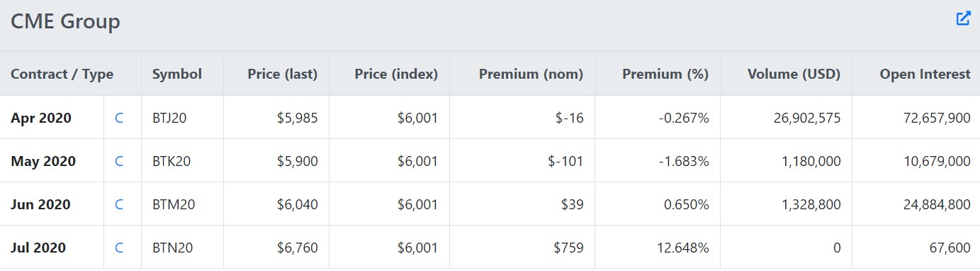
Task: Sort by Price (last) column header
Action: pyautogui.click(x=283, y=74)
